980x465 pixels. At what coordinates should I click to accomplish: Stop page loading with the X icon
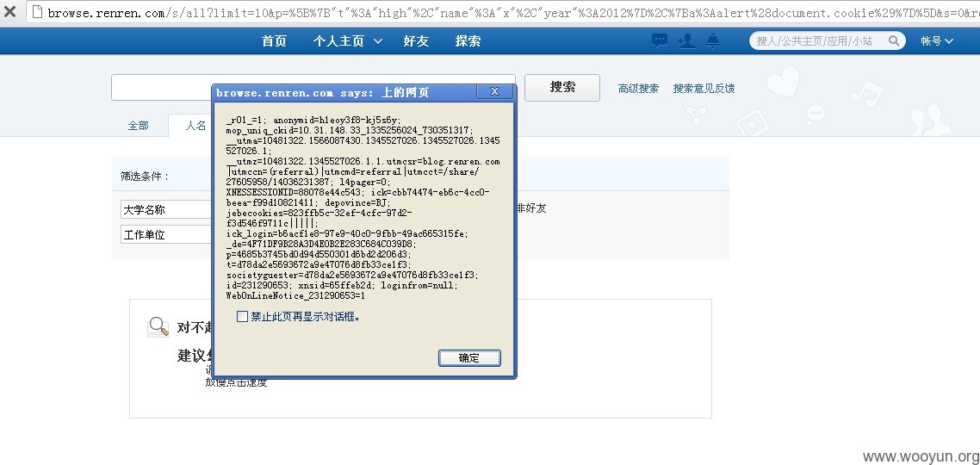click(10, 12)
